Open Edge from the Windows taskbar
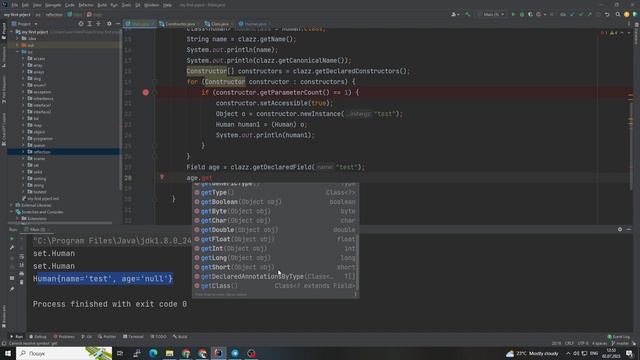Image resolution: width=640 pixels, height=360 pixels. click(x=153, y=353)
